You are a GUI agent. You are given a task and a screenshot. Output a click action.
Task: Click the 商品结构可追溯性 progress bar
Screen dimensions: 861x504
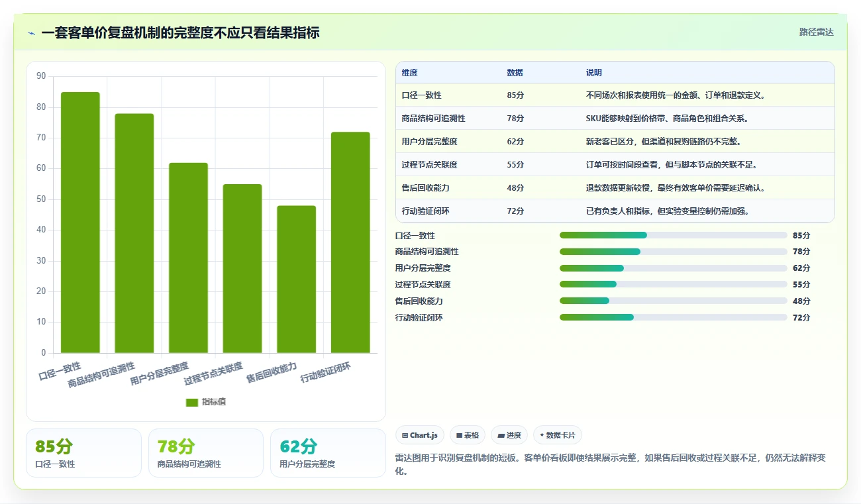pyautogui.click(x=674, y=252)
